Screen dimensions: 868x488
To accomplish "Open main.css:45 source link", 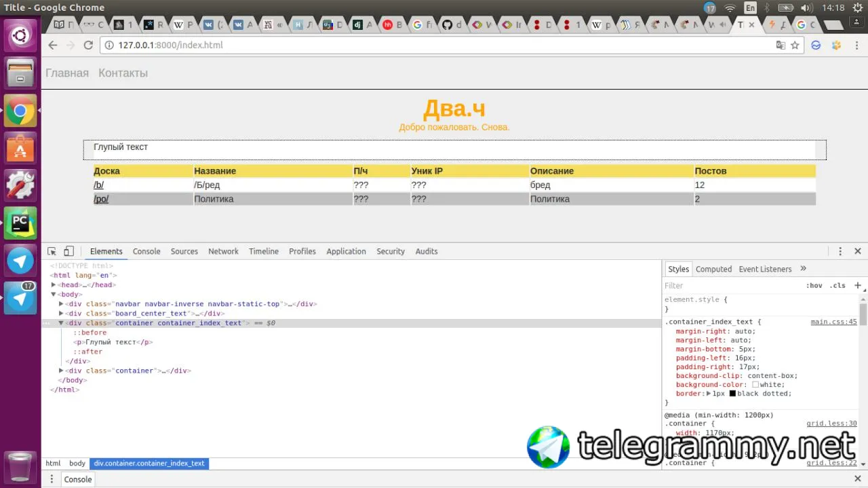I will pos(834,322).
